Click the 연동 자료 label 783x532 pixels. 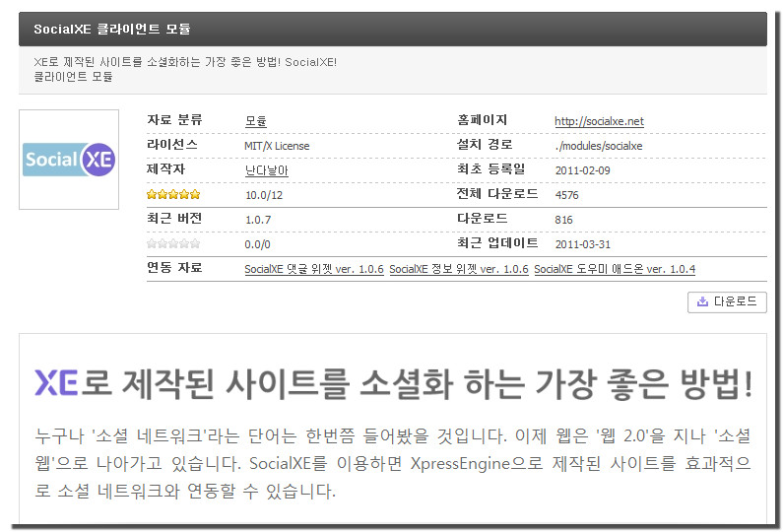(174, 267)
